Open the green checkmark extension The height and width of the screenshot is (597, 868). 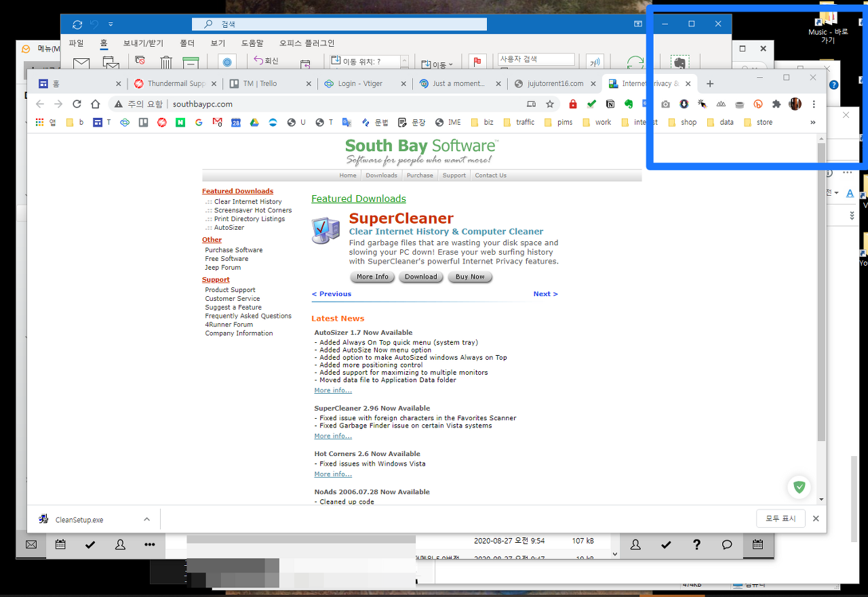point(591,104)
